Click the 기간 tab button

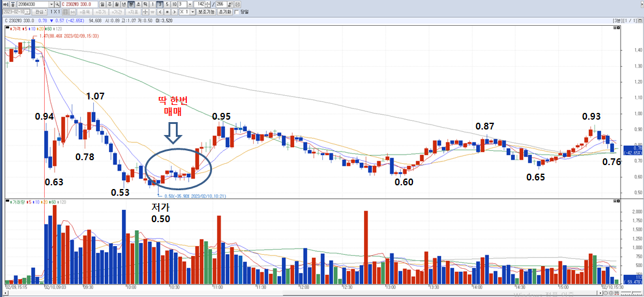click(x=118, y=12)
